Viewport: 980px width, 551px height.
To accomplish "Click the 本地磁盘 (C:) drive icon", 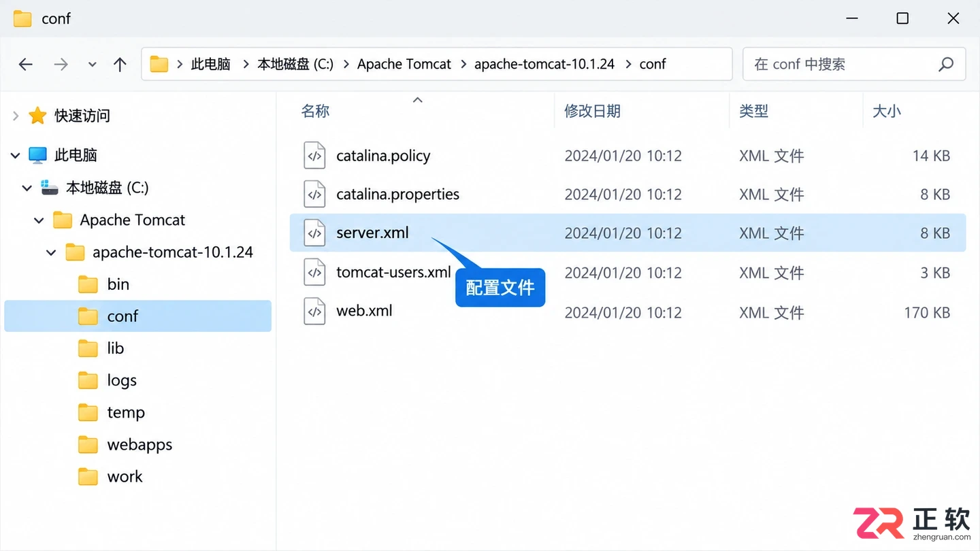I will (x=50, y=187).
